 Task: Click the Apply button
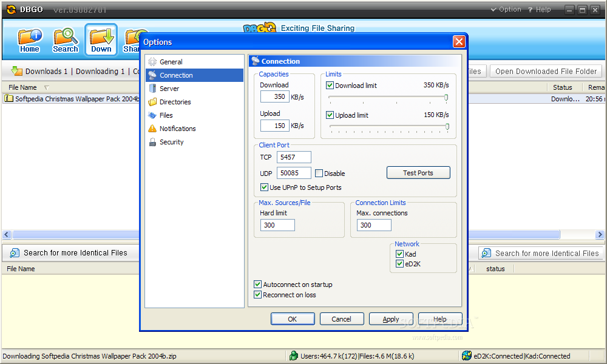click(390, 319)
